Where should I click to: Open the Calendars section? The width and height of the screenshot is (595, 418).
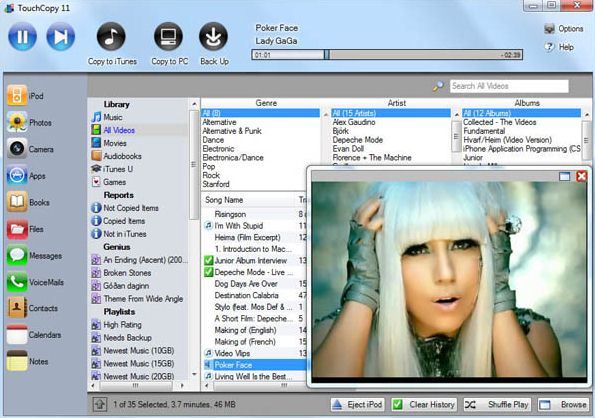(34, 335)
